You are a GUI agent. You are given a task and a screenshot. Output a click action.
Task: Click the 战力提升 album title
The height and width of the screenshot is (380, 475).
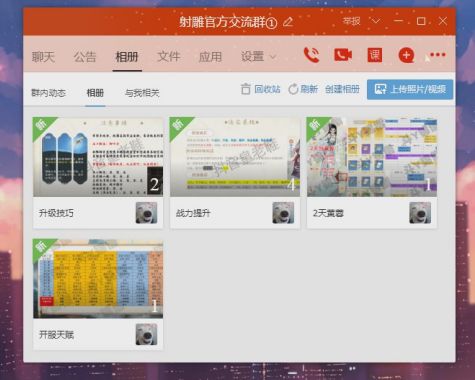[193, 213]
